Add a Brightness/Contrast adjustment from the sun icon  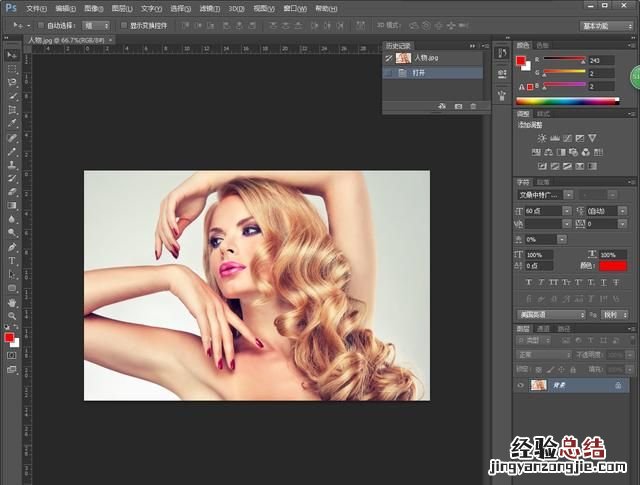(x=543, y=137)
